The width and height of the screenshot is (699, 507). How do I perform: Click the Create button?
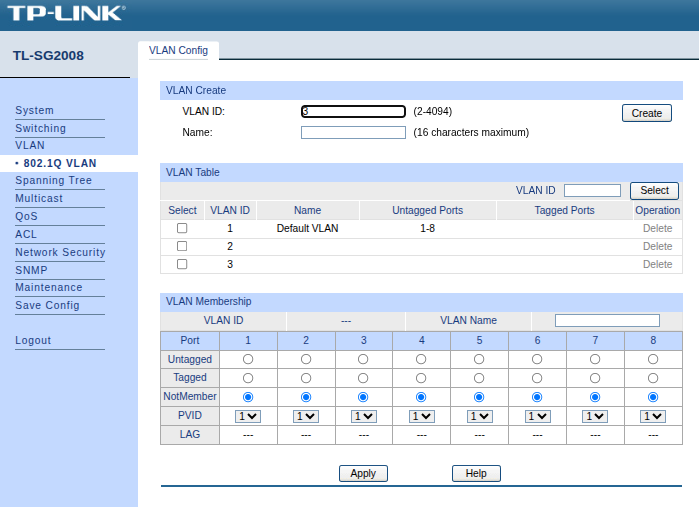click(647, 113)
